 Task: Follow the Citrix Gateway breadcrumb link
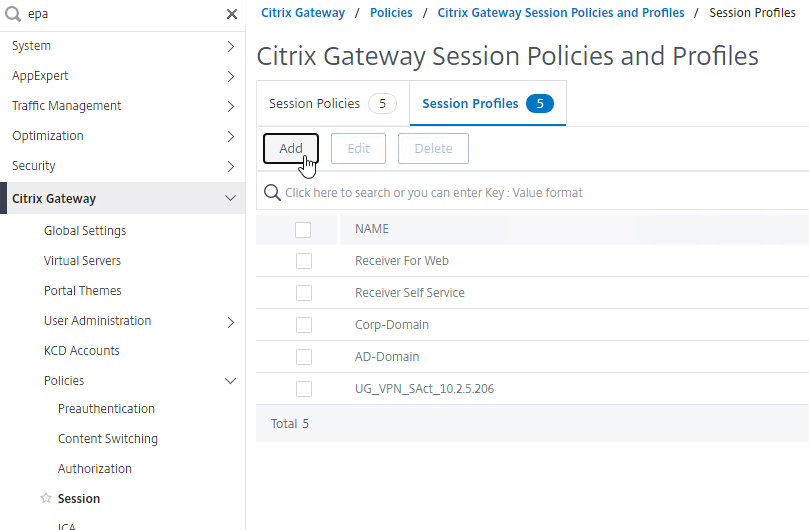click(x=303, y=13)
